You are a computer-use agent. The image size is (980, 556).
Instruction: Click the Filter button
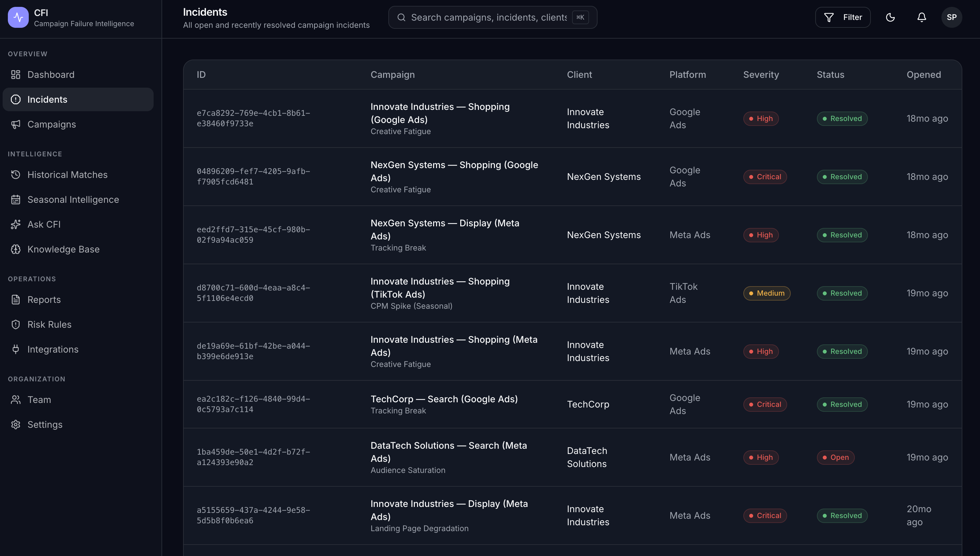[843, 17]
